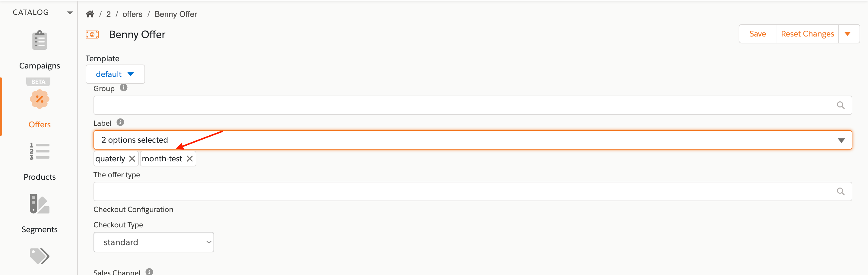Open the Segments swatch icon

(x=40, y=204)
